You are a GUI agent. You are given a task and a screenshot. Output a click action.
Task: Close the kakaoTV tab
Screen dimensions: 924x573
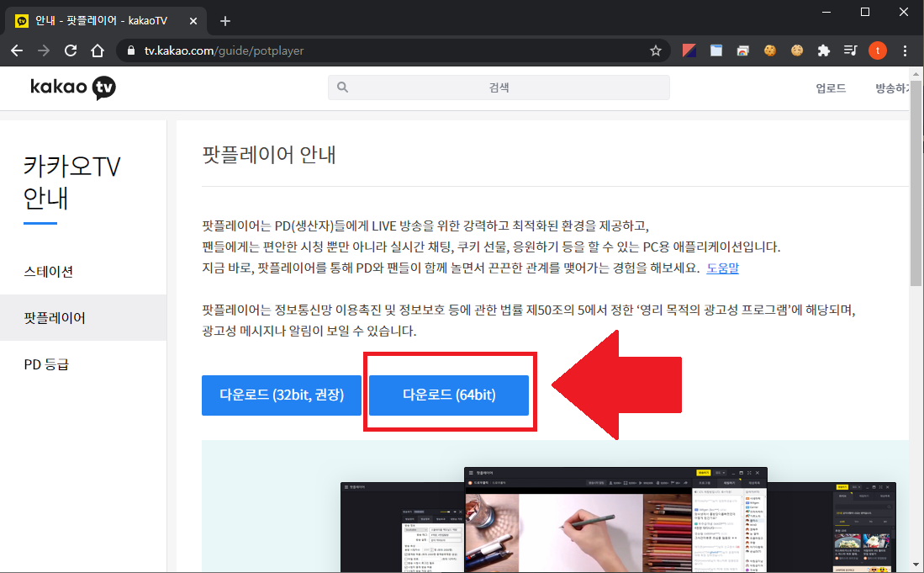[193, 21]
